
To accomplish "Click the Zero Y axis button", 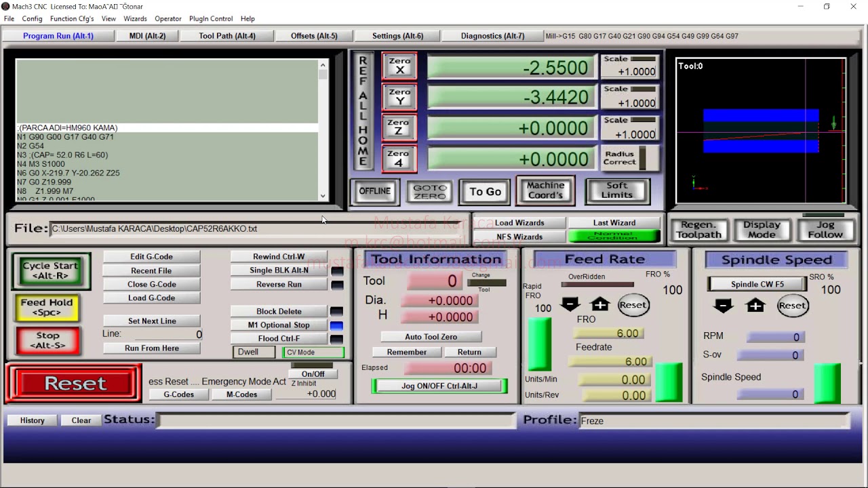I will point(399,97).
